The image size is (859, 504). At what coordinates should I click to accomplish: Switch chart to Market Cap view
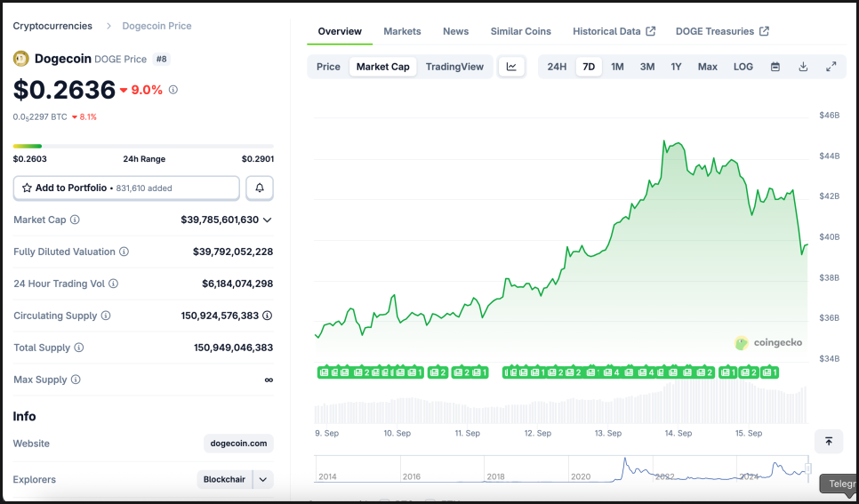383,67
